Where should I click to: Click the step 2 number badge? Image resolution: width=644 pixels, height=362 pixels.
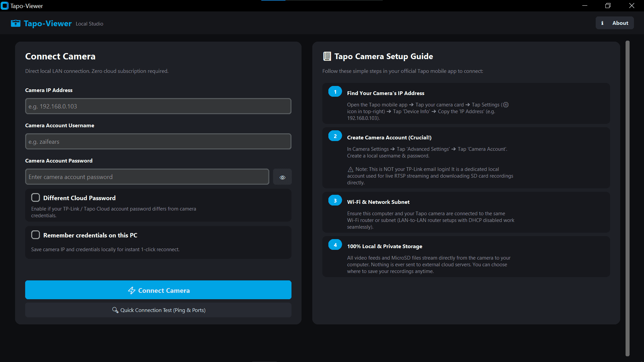point(335,136)
